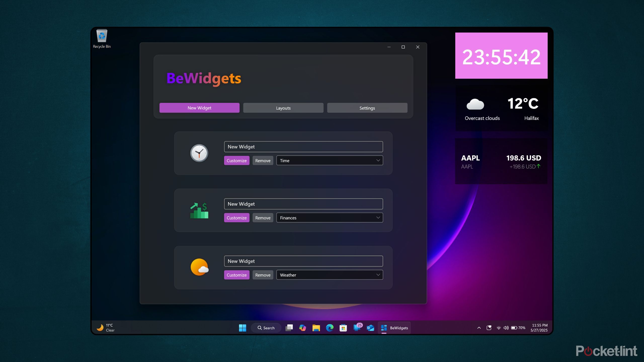Image resolution: width=644 pixels, height=362 pixels.
Task: Click the 198.6 USD stock price
Action: pos(524,158)
